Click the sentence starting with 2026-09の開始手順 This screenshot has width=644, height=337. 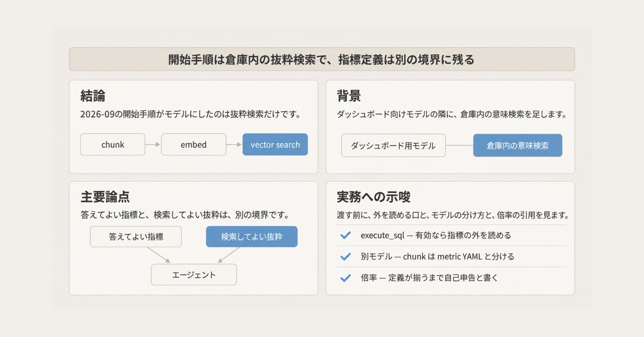click(x=190, y=114)
